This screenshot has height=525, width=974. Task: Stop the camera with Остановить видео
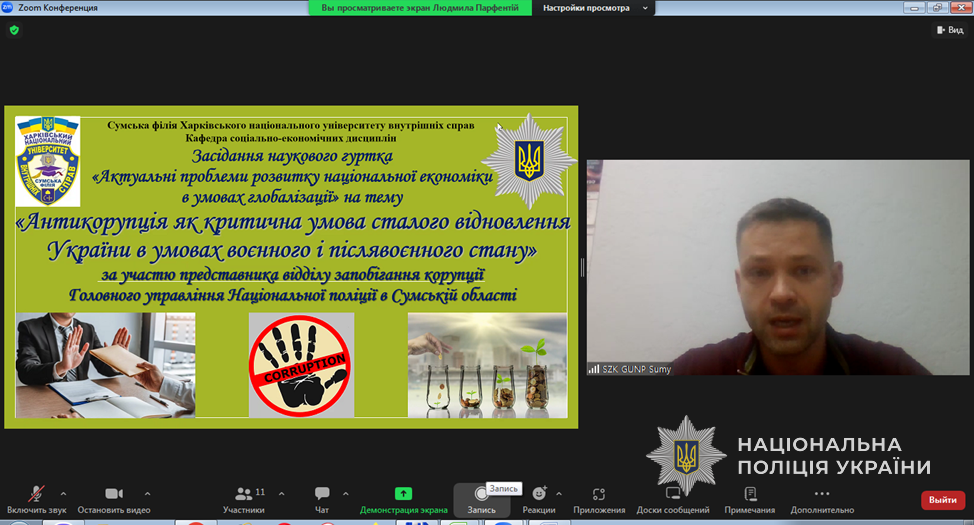113,499
